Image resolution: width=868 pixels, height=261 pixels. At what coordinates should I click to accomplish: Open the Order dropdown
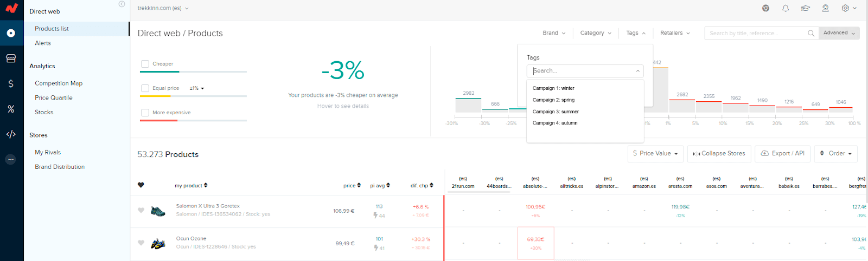coord(836,154)
